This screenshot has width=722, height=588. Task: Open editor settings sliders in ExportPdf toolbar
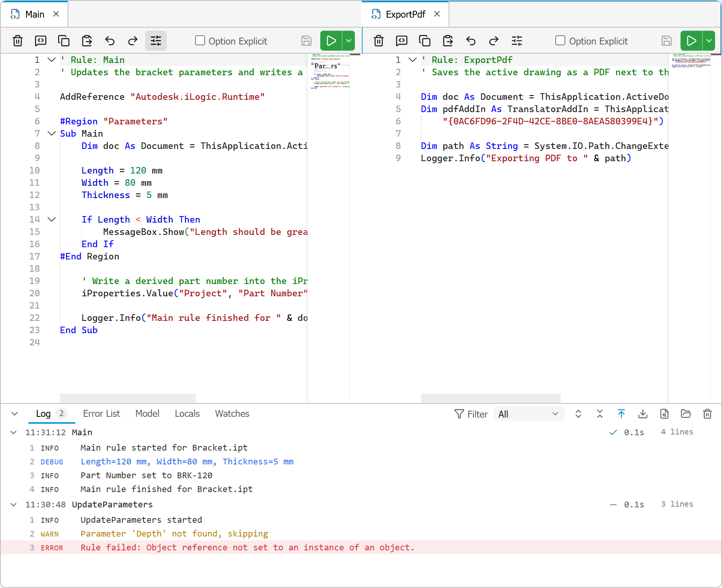point(517,41)
